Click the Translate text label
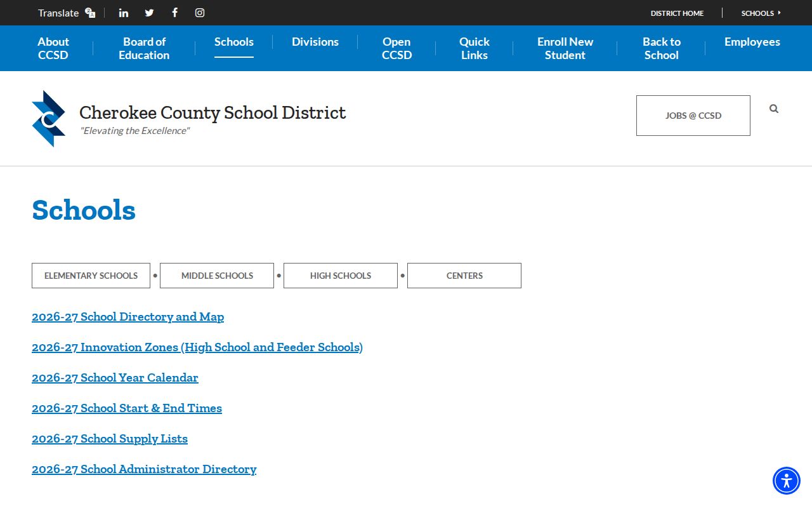 [x=58, y=13]
